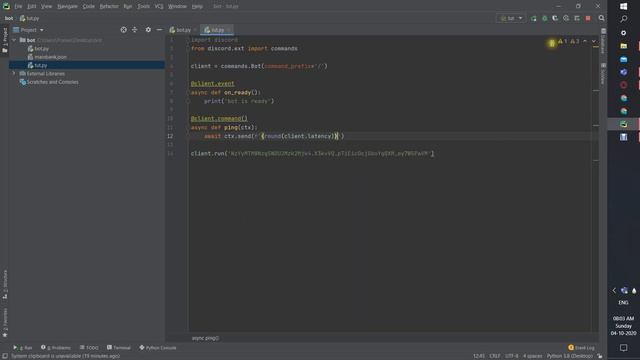Open the Database tool window sidebar tab
The width and height of the screenshot is (640, 360).
coord(603,41)
